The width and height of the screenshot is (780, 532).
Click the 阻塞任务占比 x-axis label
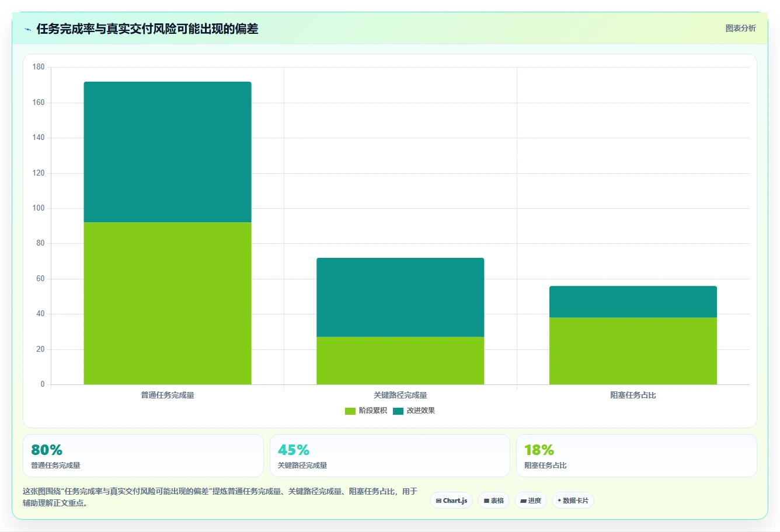[633, 395]
